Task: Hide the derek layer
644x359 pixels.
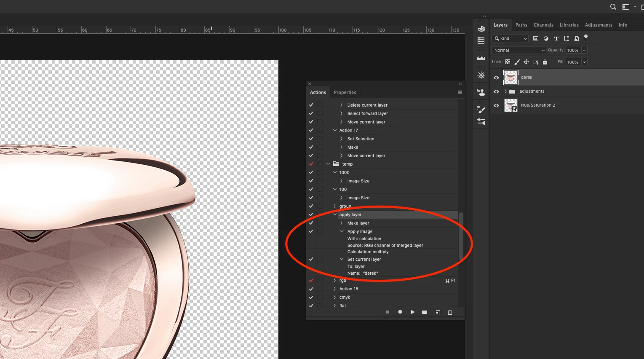Action: (496, 78)
